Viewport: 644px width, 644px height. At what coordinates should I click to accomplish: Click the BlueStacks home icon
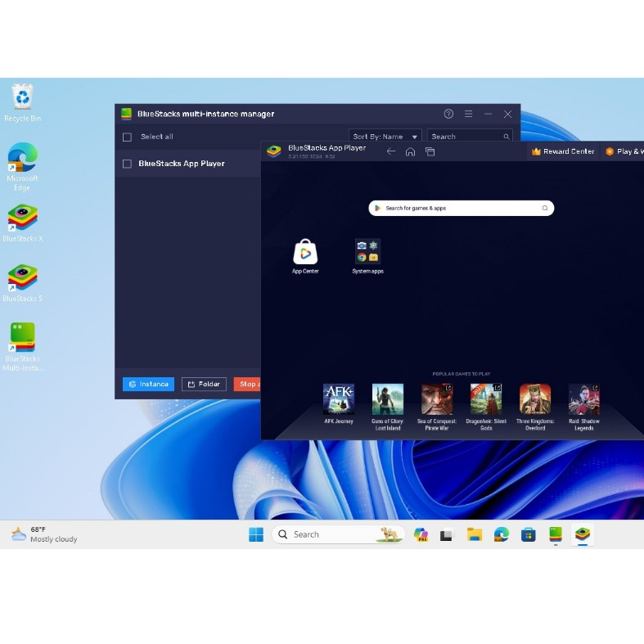click(410, 151)
